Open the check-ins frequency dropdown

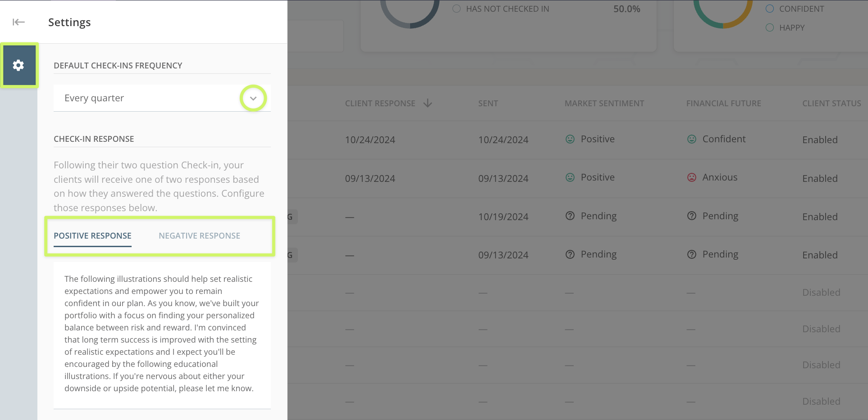point(253,98)
